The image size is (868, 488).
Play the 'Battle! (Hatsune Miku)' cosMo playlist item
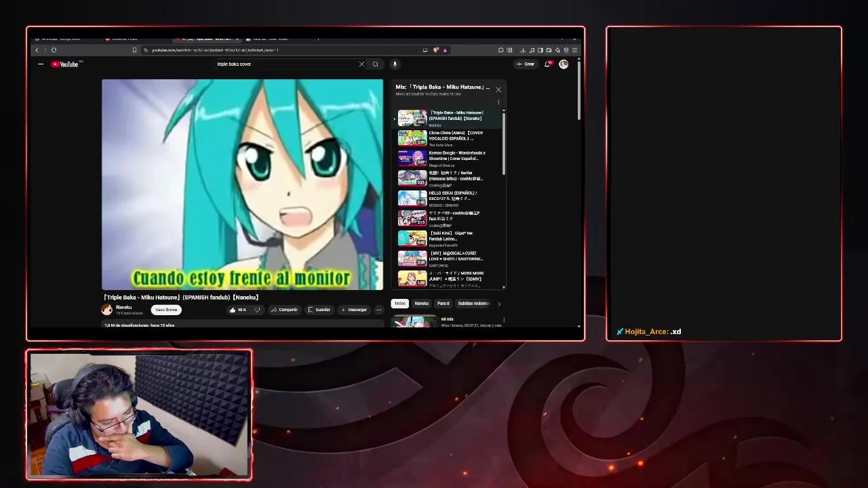pyautogui.click(x=448, y=178)
